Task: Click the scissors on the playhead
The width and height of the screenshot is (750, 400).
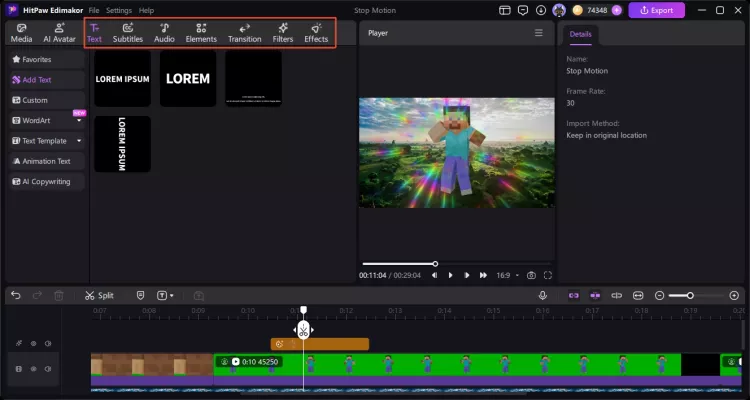Action: 303,330
